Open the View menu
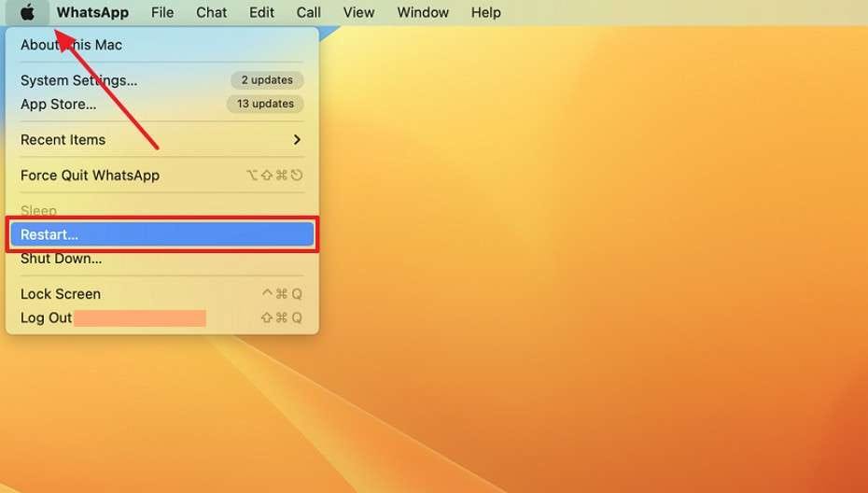This screenshot has height=493, width=868. click(x=358, y=12)
